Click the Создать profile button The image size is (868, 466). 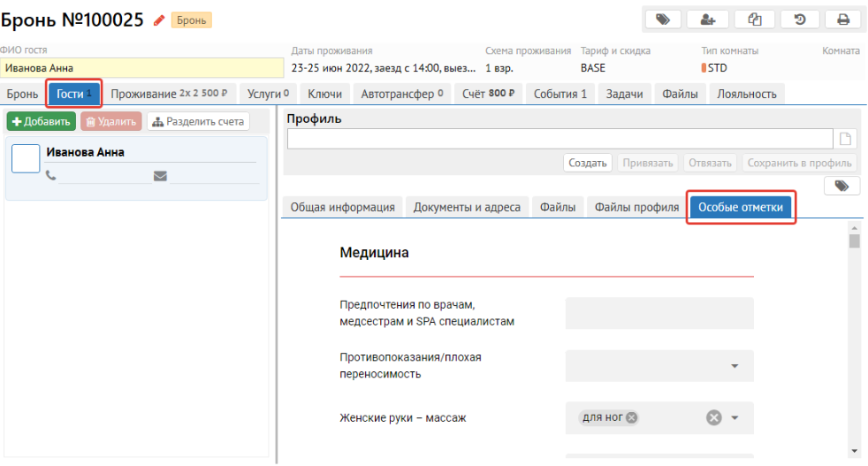pyautogui.click(x=587, y=163)
